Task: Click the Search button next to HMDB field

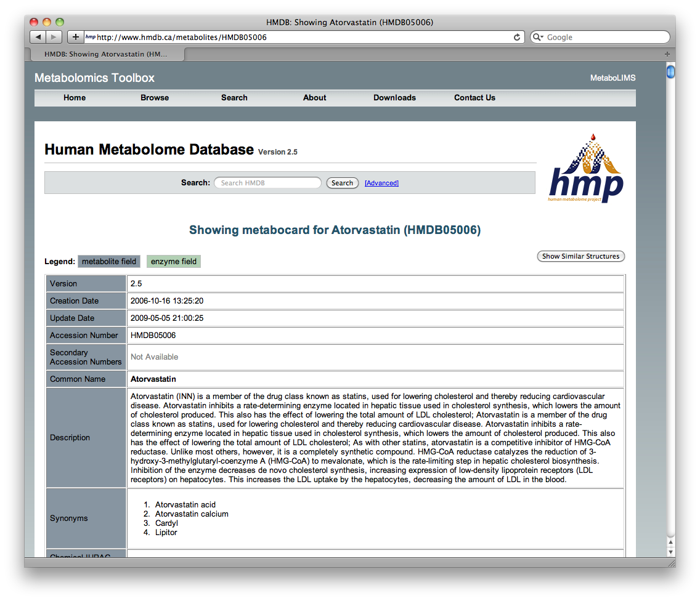Action: pos(342,183)
